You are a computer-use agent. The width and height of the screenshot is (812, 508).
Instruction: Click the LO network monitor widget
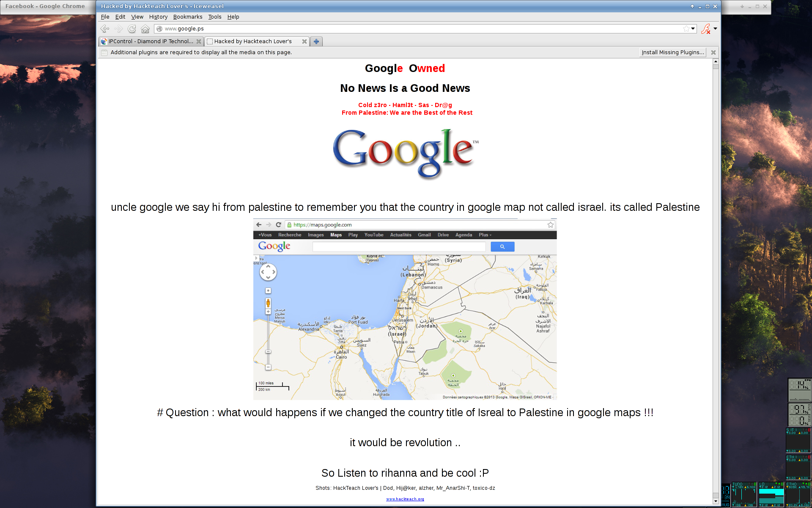click(x=771, y=494)
